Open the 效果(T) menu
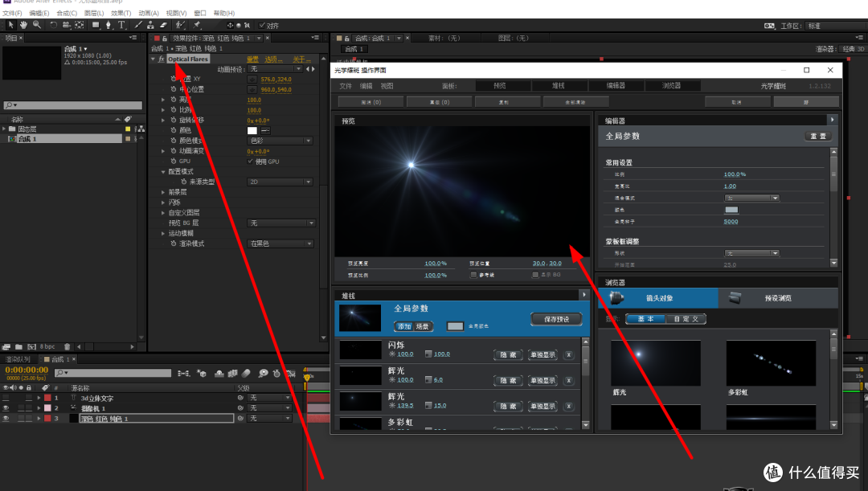The height and width of the screenshot is (491, 868). [x=121, y=13]
